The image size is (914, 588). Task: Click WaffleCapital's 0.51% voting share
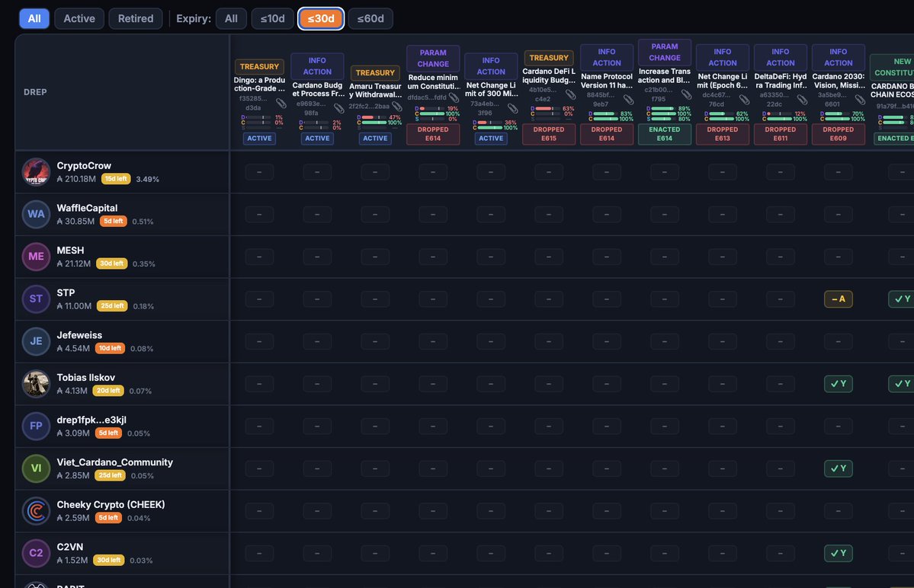[143, 222]
